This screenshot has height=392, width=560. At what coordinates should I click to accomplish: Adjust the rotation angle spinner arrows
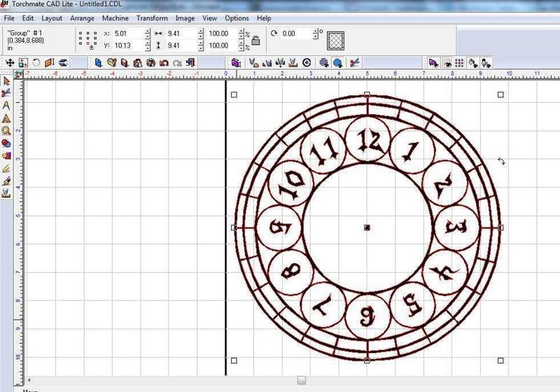(x=315, y=34)
